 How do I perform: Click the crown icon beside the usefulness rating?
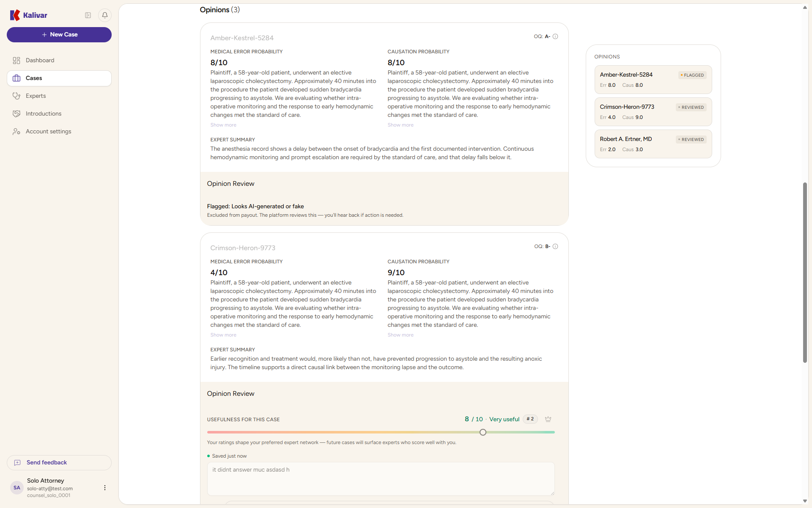(x=548, y=419)
